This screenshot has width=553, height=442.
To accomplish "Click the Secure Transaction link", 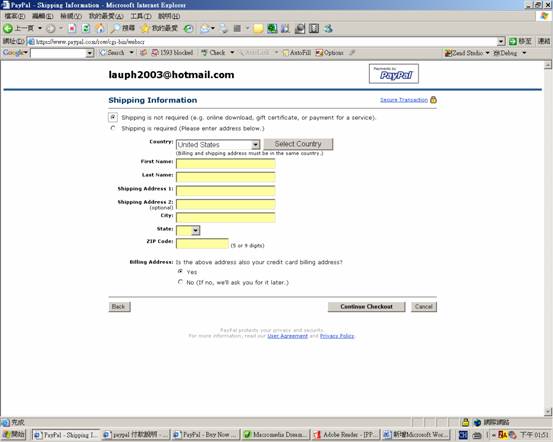I will click(404, 100).
